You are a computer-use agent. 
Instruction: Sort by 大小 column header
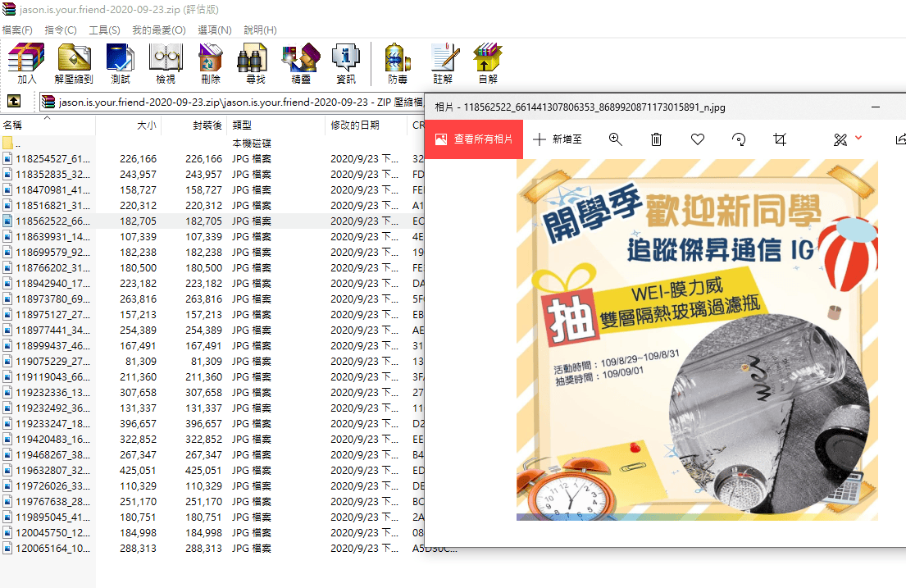coord(128,125)
